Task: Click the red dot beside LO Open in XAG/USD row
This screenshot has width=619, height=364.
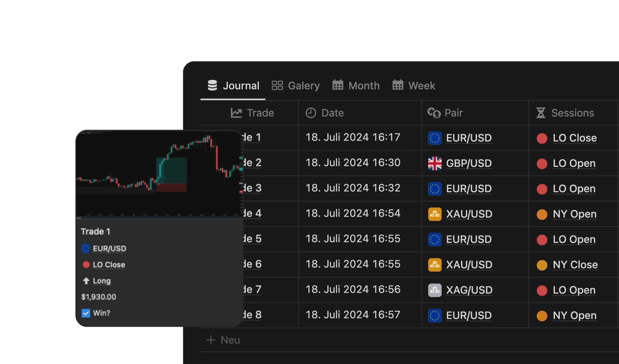Action: tap(542, 291)
